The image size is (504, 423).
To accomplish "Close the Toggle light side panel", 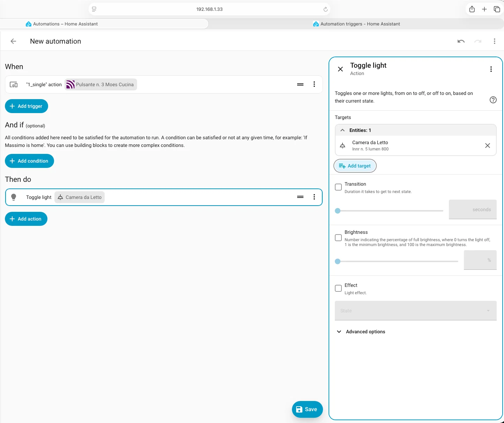I will [x=340, y=69].
